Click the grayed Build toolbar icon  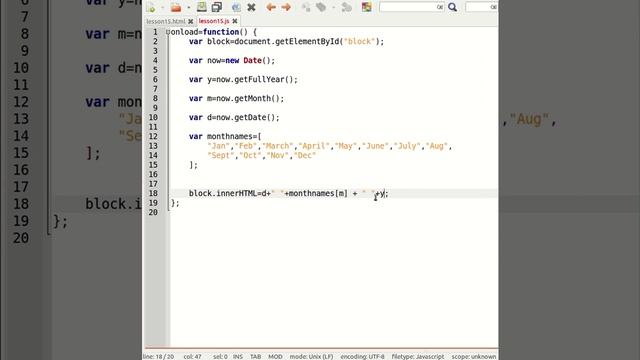(321, 7)
